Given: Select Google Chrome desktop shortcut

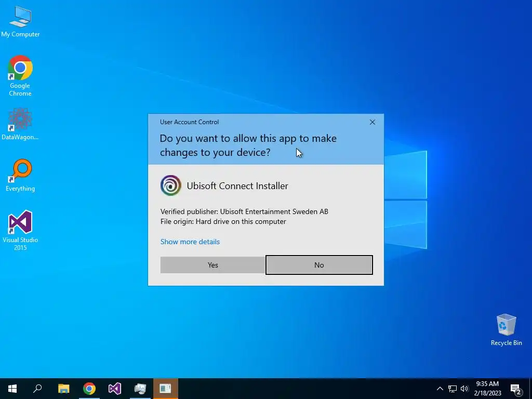Looking at the screenshot, I should coord(20,76).
